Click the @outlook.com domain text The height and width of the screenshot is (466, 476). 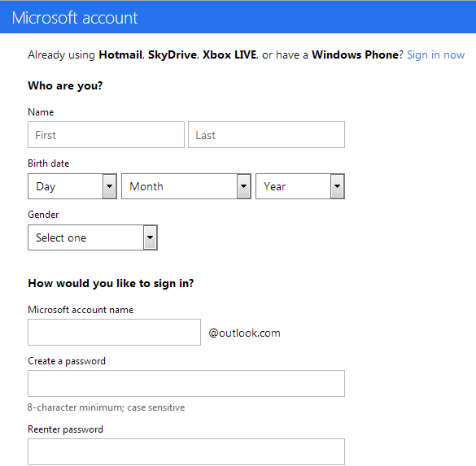coord(244,333)
